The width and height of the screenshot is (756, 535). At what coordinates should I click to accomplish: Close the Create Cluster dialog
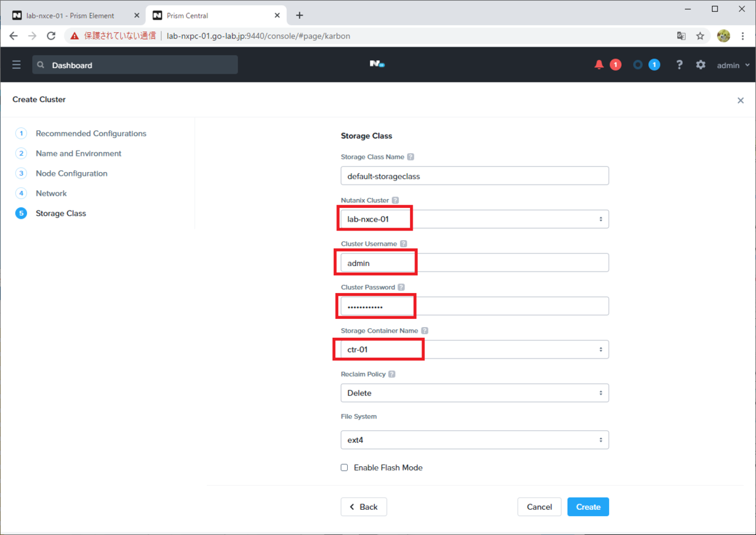click(x=741, y=100)
